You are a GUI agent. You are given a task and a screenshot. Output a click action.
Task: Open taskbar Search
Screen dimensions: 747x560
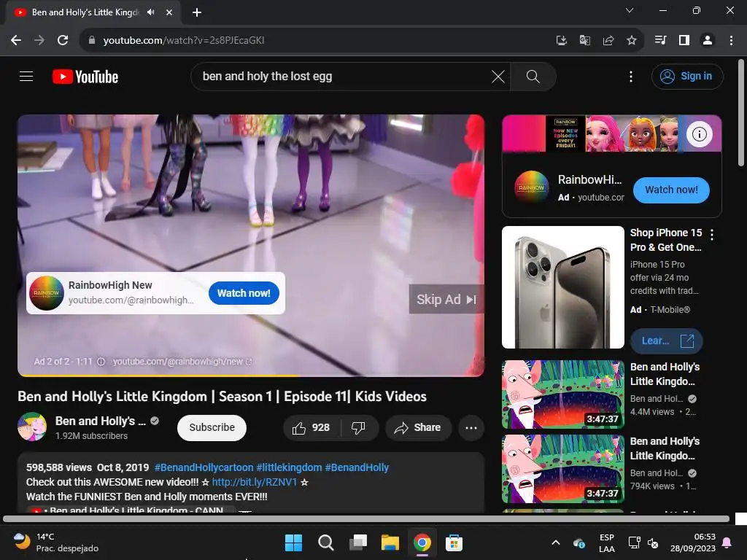[326, 542]
